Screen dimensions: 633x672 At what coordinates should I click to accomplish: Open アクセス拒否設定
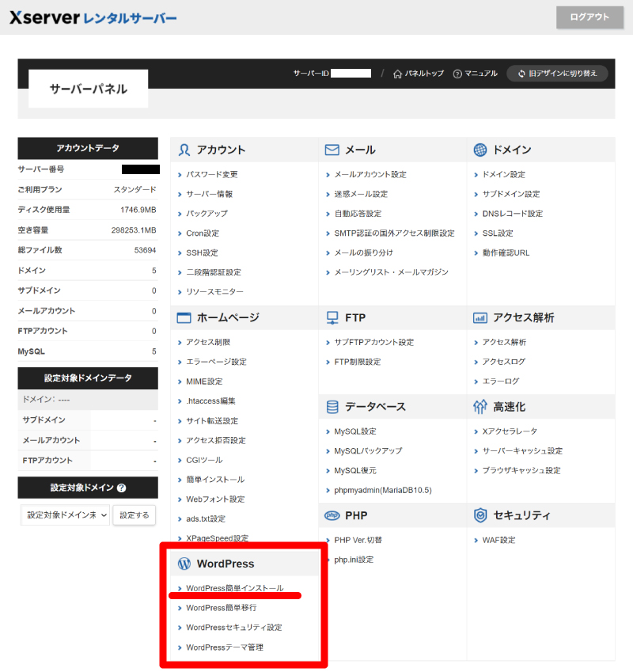pyautogui.click(x=216, y=441)
